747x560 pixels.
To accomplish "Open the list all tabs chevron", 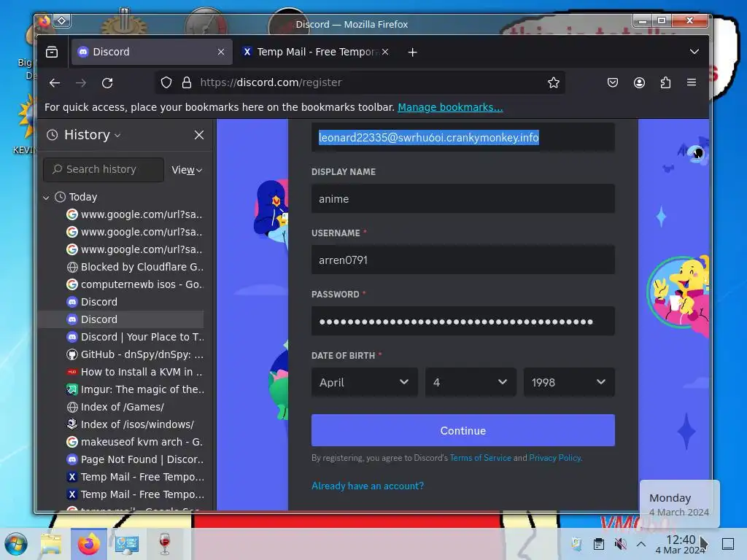I will pyautogui.click(x=694, y=52).
